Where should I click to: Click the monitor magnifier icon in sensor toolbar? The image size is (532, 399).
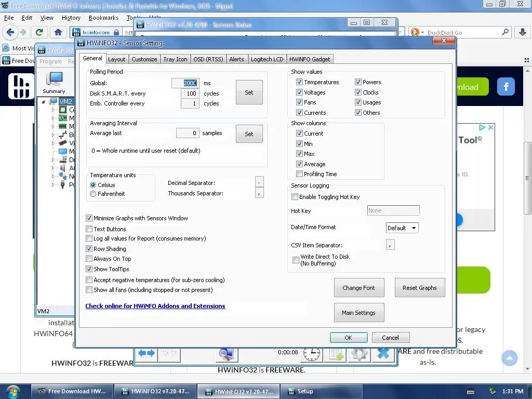(227, 354)
